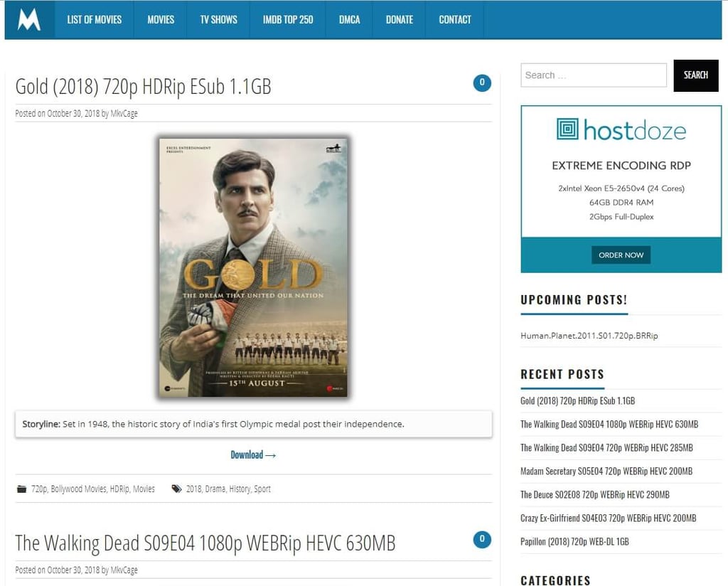Open the Sport tag link

point(262,489)
